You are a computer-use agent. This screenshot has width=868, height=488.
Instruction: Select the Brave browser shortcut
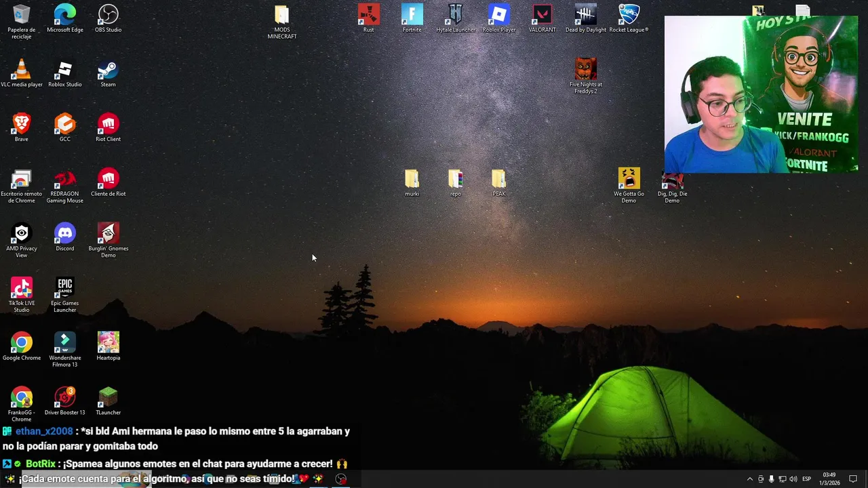tap(22, 127)
